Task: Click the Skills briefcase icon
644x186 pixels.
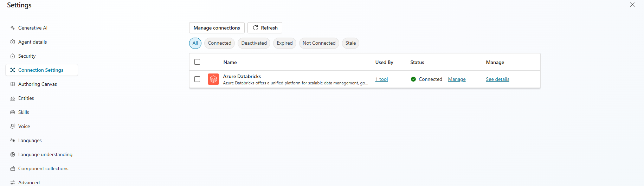Action: pos(13,112)
